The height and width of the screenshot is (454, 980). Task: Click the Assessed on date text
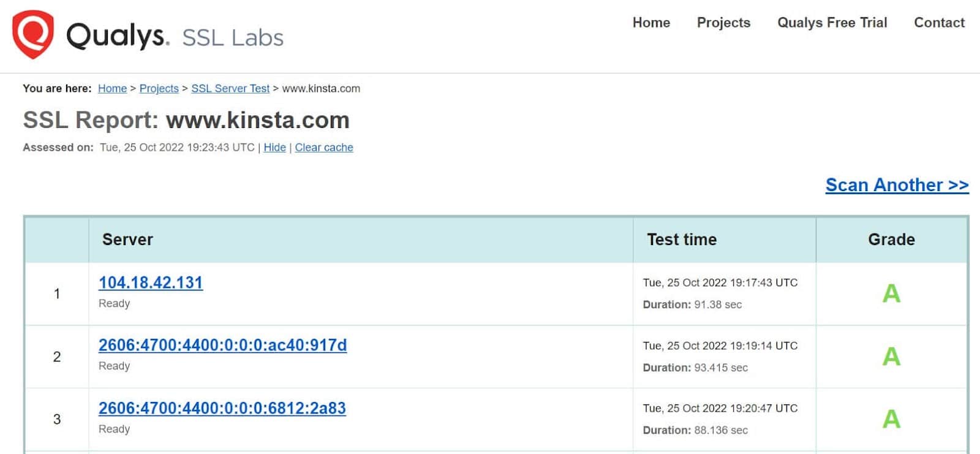(177, 148)
